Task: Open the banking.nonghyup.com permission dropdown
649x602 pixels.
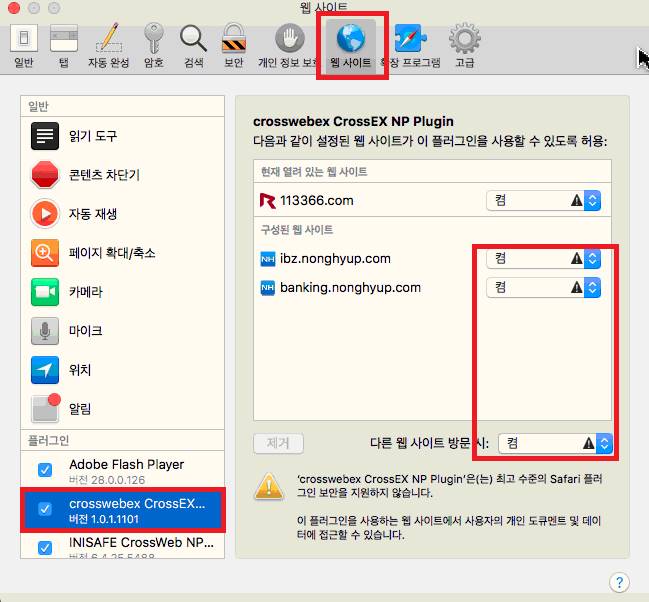Action: (543, 287)
